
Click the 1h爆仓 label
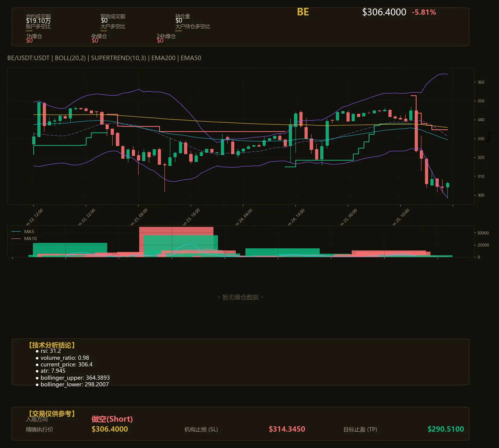(34, 36)
